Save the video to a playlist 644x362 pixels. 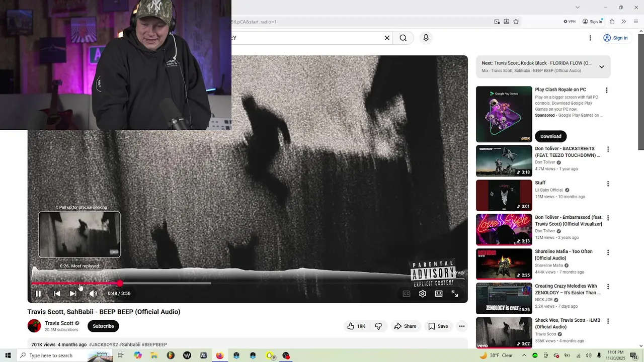pyautogui.click(x=438, y=326)
